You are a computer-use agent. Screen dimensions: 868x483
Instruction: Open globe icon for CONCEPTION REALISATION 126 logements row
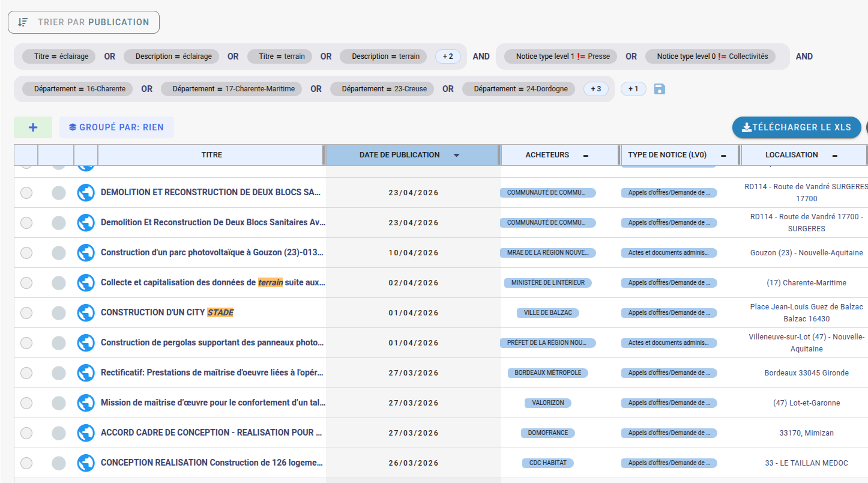(86, 463)
